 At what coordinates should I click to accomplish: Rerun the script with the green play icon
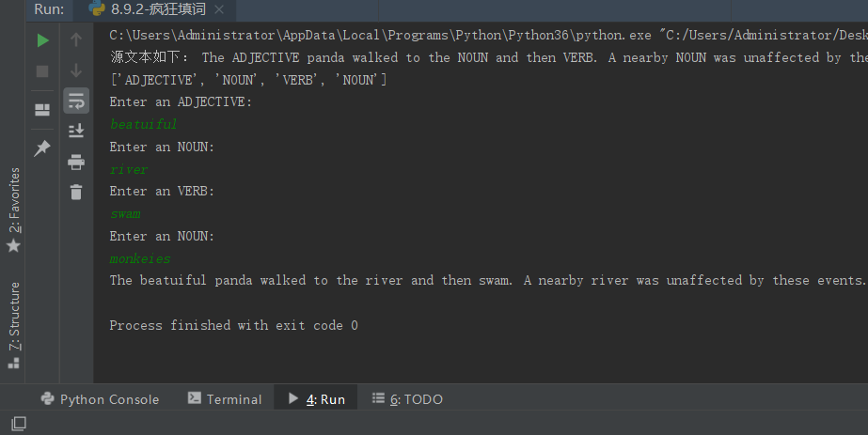pos(42,40)
